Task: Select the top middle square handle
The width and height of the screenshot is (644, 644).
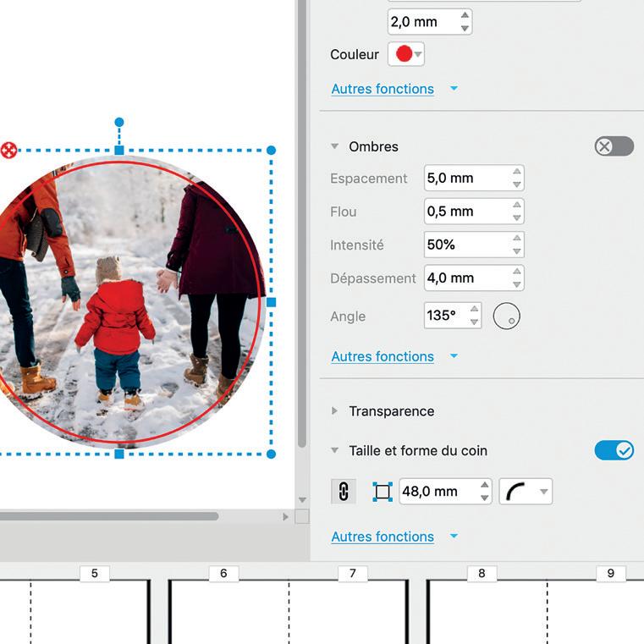Action: coord(119,151)
